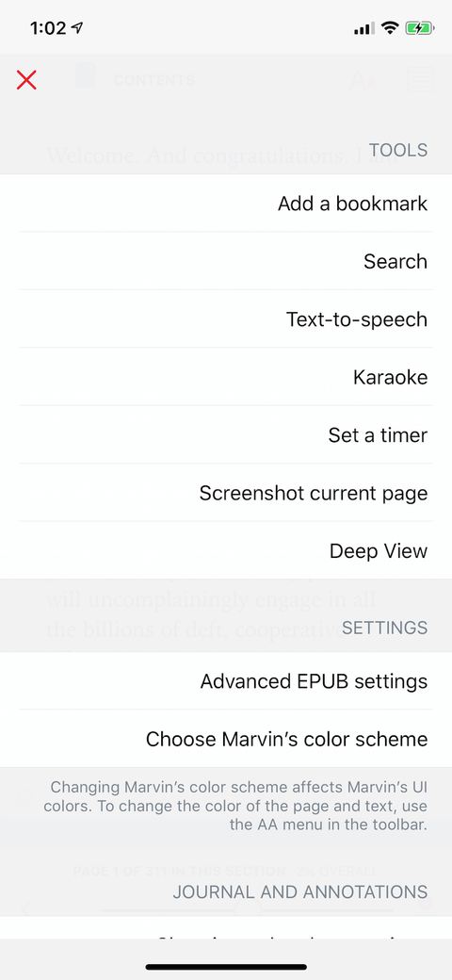Tap the charging battery icon

click(418, 28)
